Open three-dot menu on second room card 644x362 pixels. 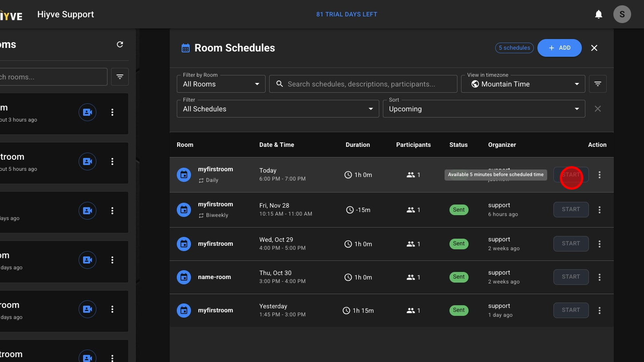pyautogui.click(x=112, y=161)
